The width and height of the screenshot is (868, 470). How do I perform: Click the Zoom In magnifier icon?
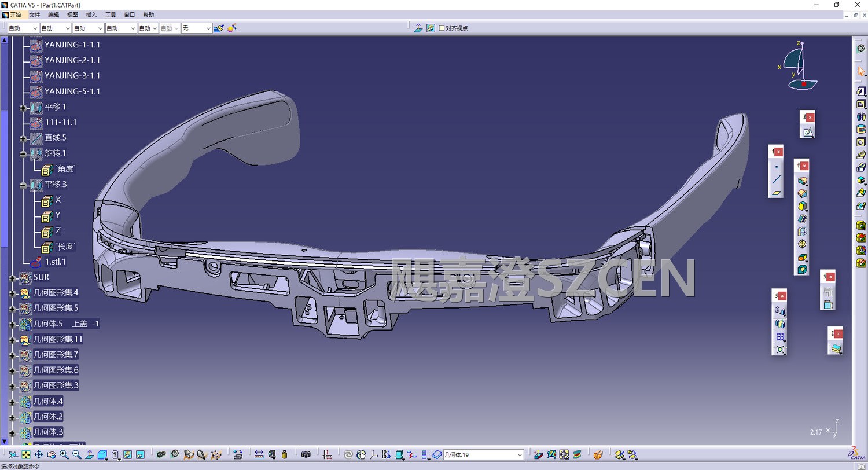(x=64, y=455)
